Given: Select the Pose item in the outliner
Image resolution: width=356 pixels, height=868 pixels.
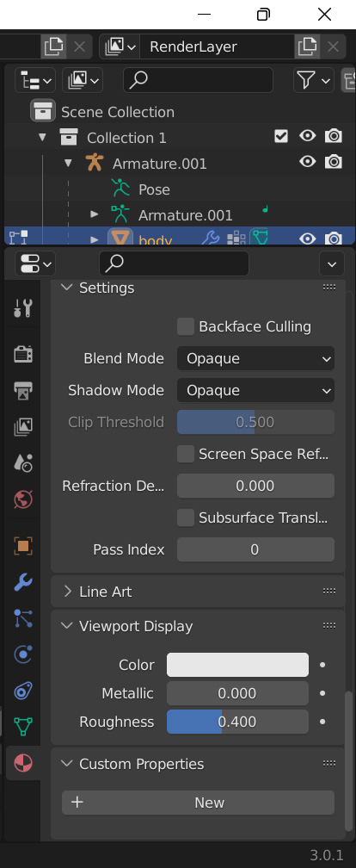Looking at the screenshot, I should 154,189.
